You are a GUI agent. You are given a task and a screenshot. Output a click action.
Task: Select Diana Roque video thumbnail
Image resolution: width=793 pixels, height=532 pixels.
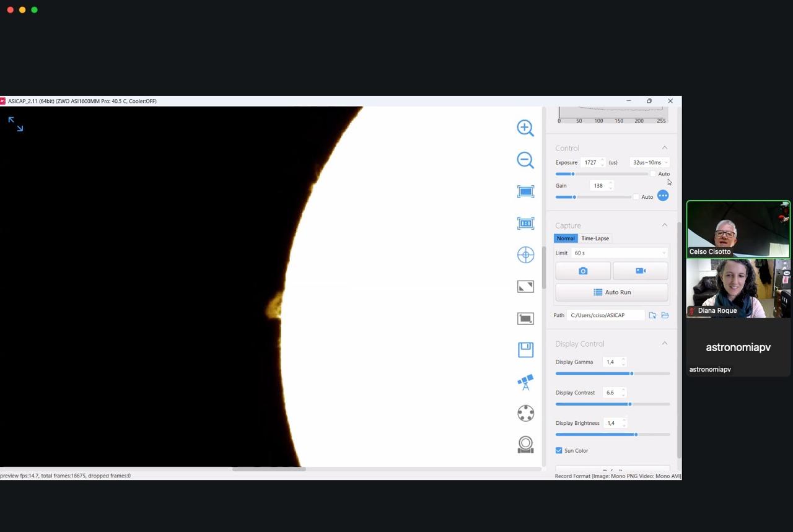coord(738,288)
